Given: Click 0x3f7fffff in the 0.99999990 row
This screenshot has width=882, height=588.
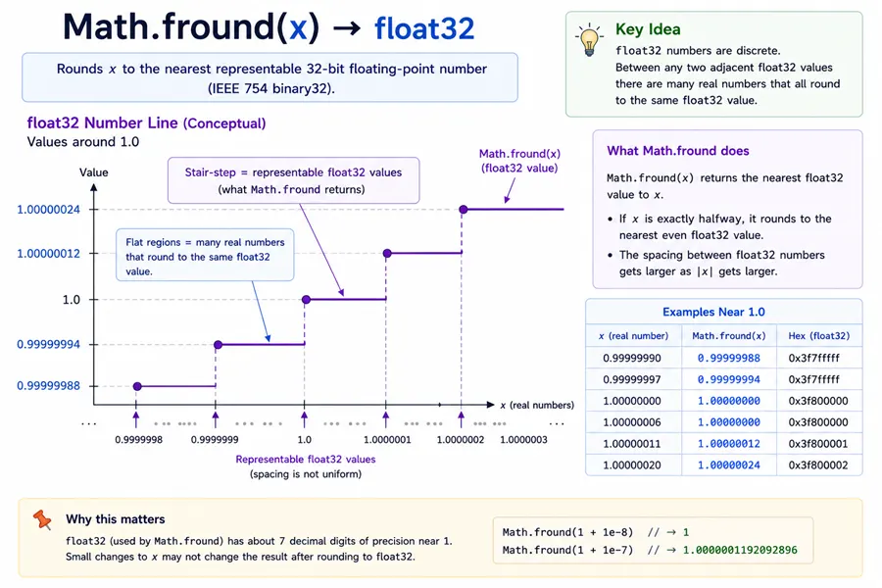Looking at the screenshot, I should [x=813, y=358].
